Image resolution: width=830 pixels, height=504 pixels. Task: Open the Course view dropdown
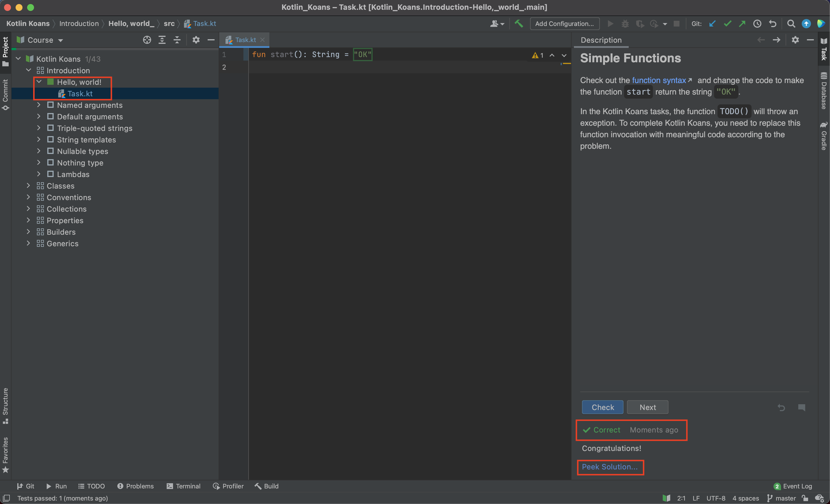pyautogui.click(x=61, y=40)
